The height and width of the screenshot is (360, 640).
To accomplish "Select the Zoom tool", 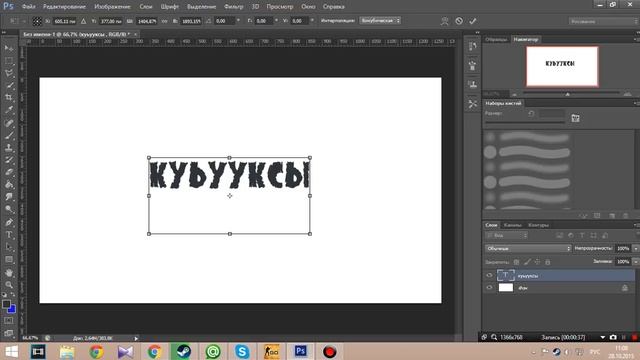I will pyautogui.click(x=9, y=284).
